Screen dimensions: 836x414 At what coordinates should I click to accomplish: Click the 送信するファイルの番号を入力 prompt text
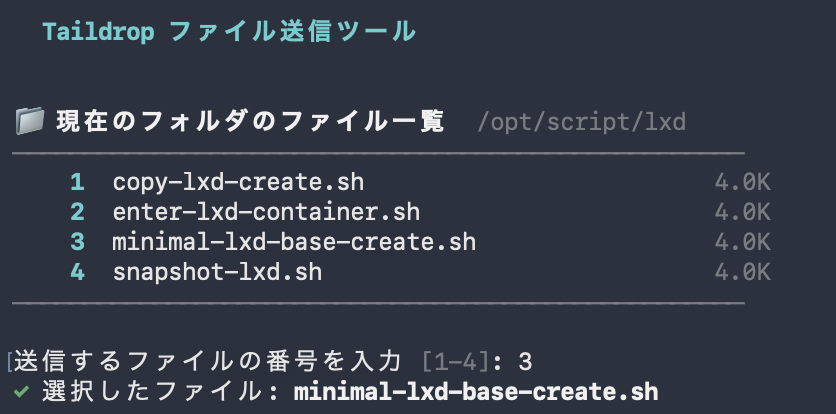pos(209,360)
